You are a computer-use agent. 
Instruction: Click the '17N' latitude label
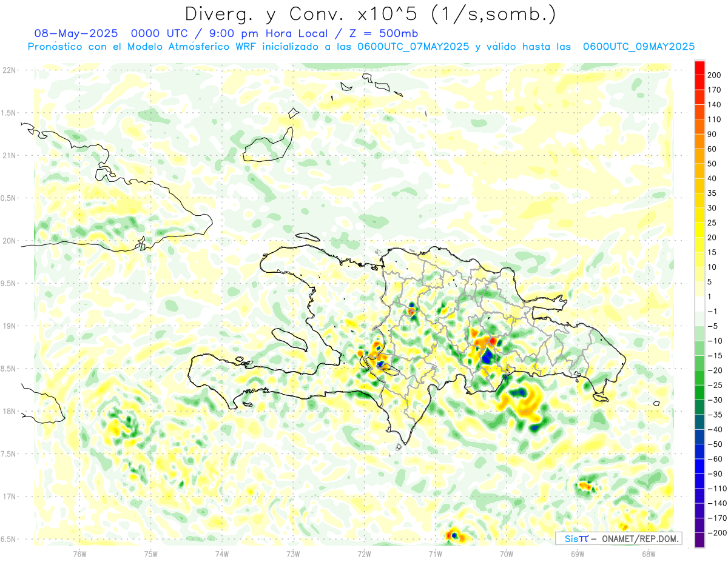(8, 497)
